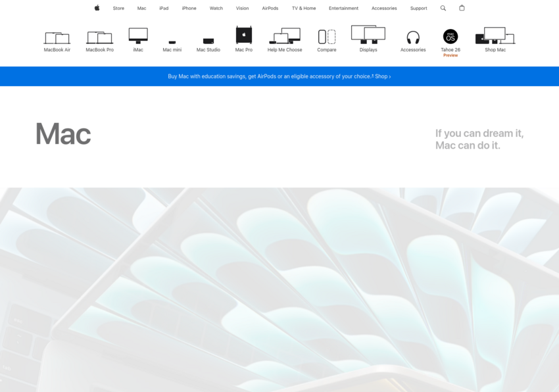Open the Vision menu item
This screenshot has width=559, height=392.
pos(243,8)
